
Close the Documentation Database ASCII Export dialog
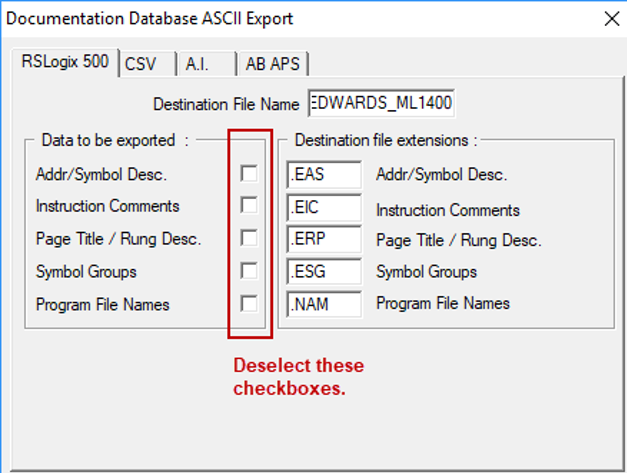click(x=612, y=18)
